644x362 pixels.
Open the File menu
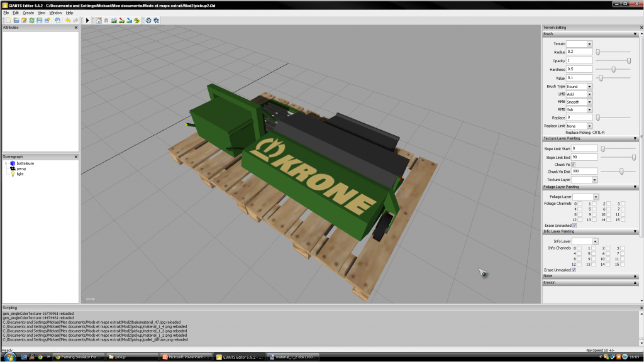tap(6, 13)
